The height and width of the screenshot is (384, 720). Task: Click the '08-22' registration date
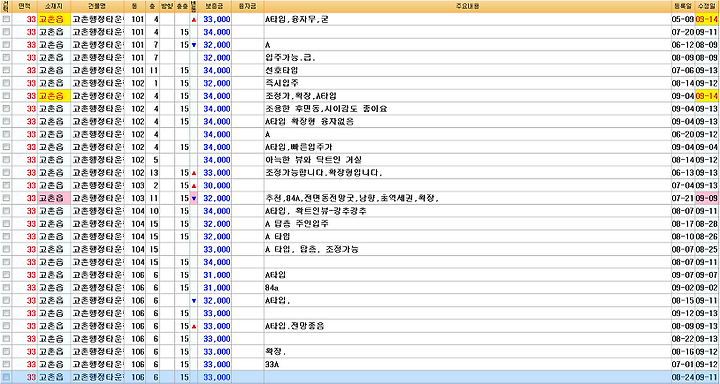[x=683, y=339]
